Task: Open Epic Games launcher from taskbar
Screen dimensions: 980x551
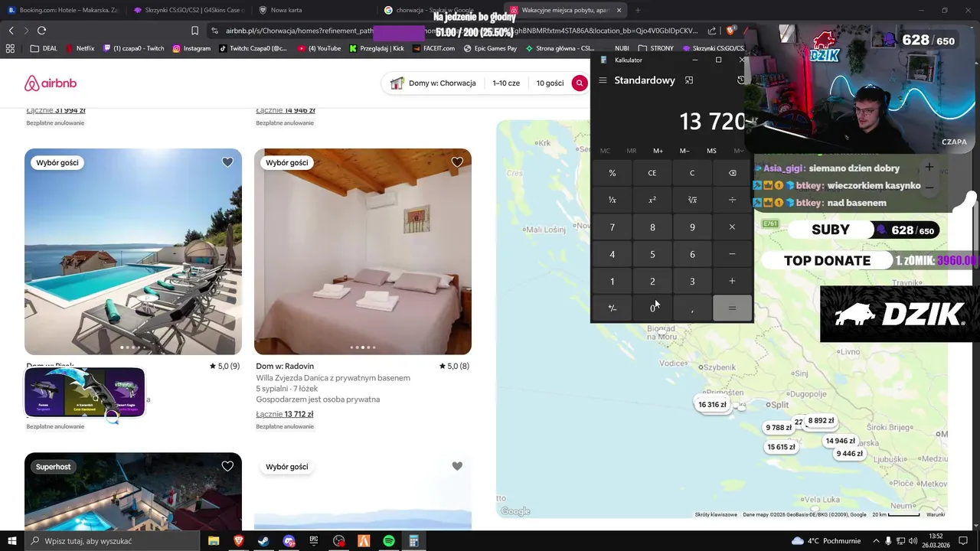Action: tap(314, 541)
